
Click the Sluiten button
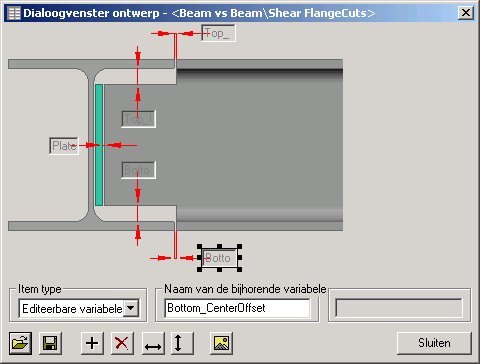(x=434, y=343)
